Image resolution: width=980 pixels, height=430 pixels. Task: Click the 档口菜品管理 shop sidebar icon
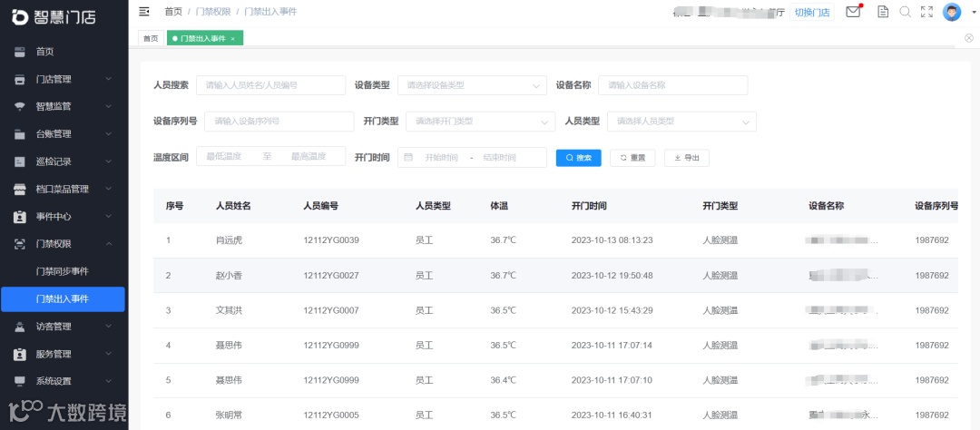(x=20, y=190)
